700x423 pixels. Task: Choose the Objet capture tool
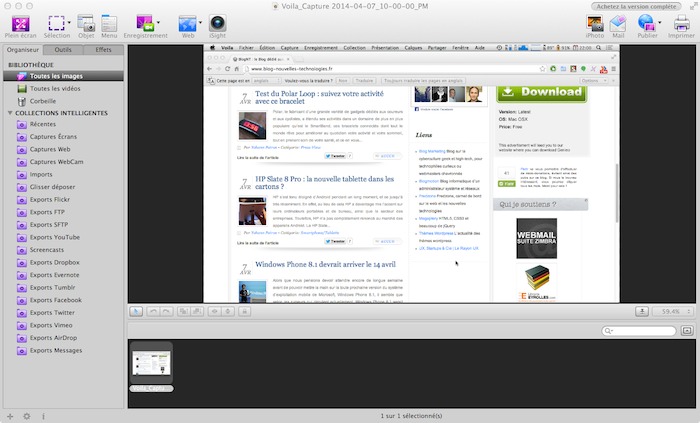[86, 23]
